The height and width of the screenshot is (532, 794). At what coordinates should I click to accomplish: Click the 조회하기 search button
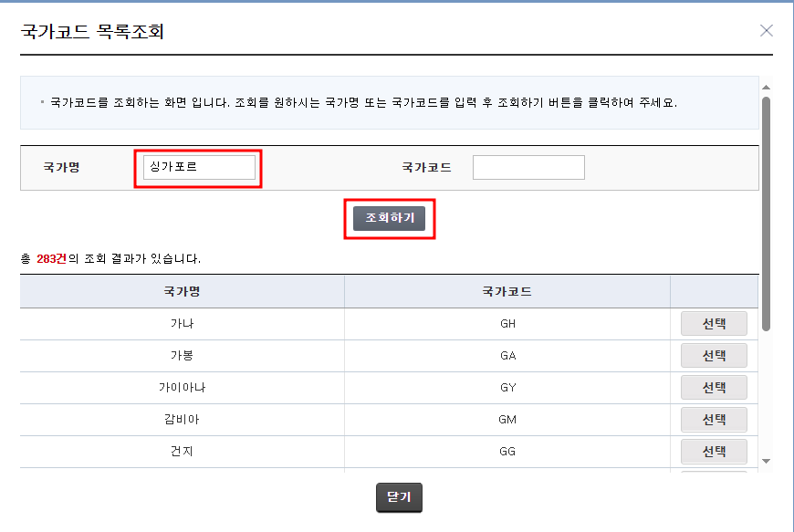(389, 218)
